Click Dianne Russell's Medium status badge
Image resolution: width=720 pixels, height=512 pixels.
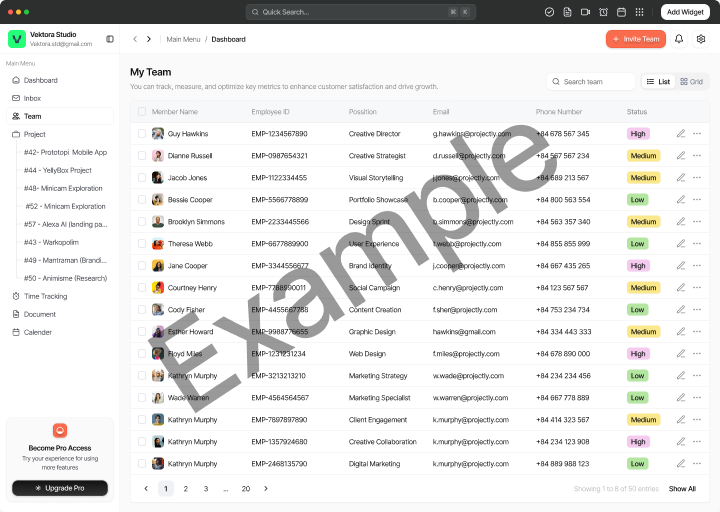point(643,156)
